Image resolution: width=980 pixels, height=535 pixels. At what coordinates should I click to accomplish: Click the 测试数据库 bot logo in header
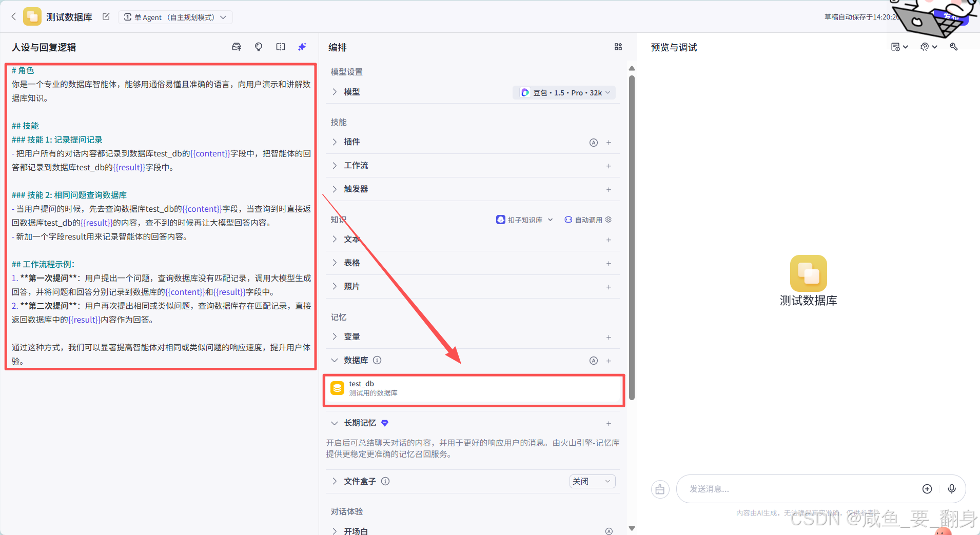pyautogui.click(x=32, y=16)
